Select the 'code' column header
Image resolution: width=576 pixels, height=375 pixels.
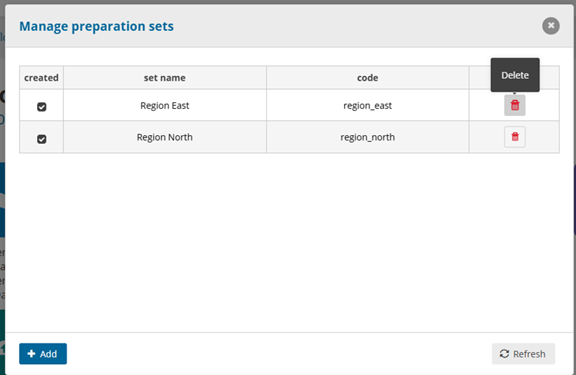[x=367, y=77]
